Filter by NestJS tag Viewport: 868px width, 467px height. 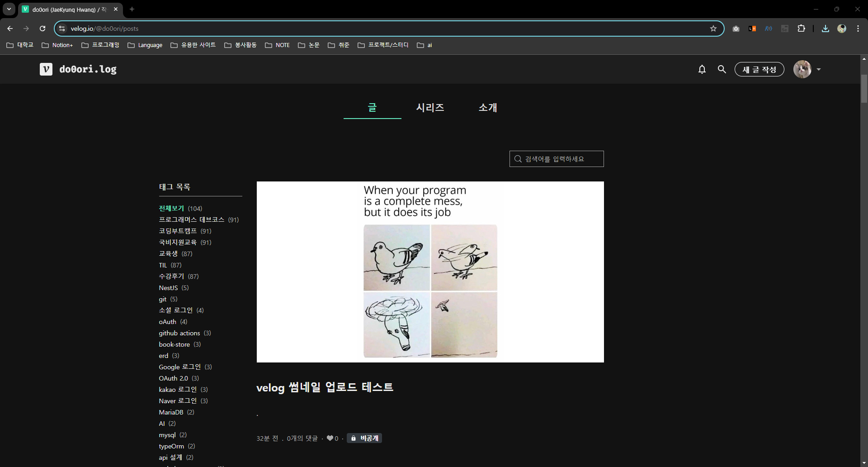168,288
